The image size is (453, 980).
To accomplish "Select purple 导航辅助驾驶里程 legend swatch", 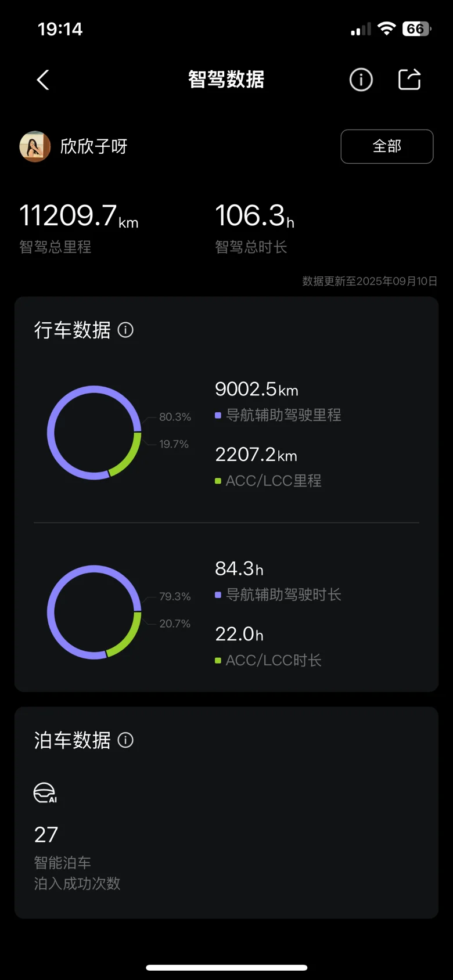I will pyautogui.click(x=218, y=415).
